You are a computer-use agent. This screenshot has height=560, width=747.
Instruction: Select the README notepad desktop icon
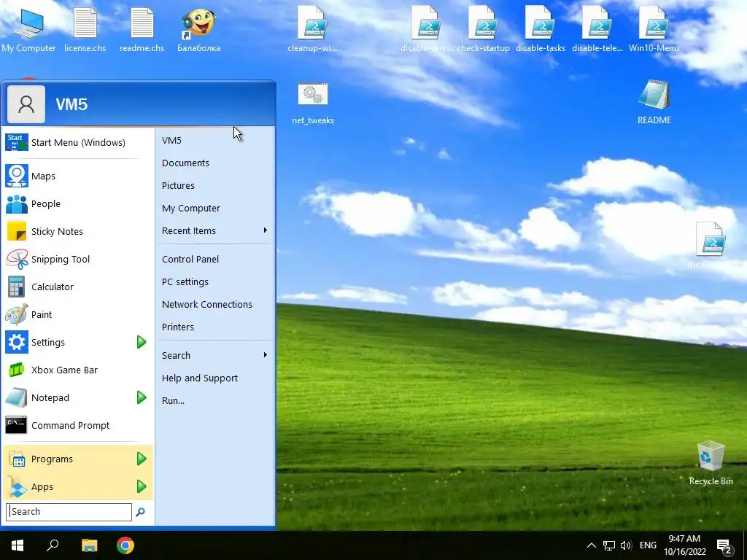[x=654, y=102]
